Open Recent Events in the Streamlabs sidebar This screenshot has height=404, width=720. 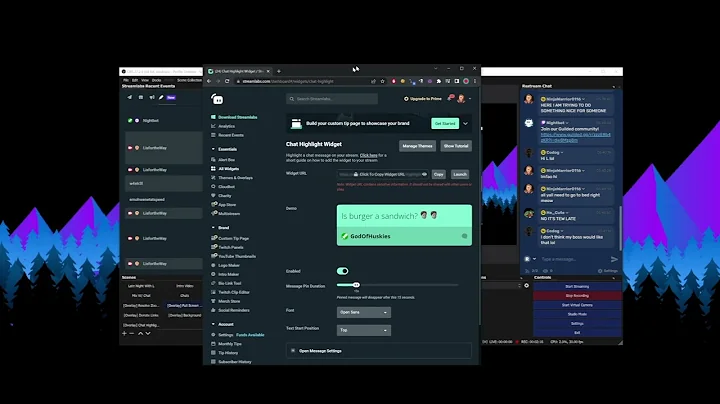click(231, 135)
